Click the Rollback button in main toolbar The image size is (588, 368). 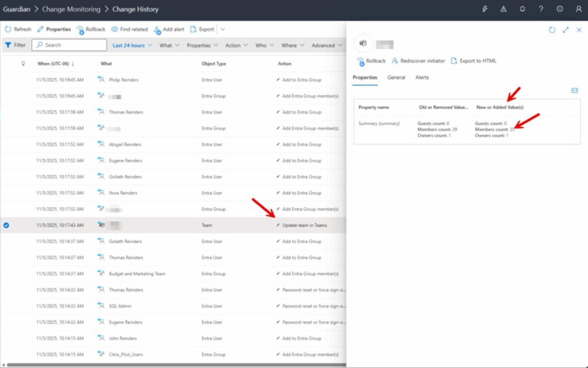coord(91,30)
